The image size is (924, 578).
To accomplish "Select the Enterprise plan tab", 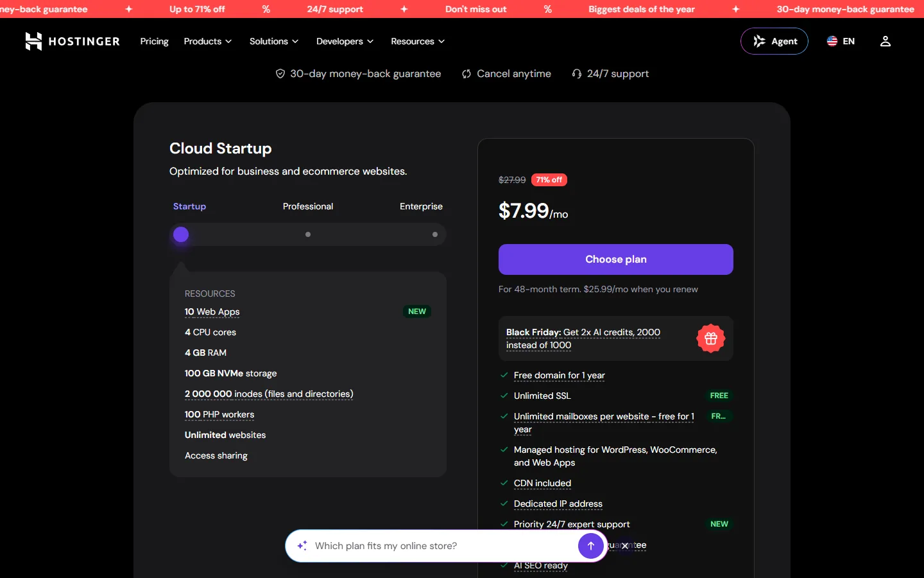I will point(421,206).
